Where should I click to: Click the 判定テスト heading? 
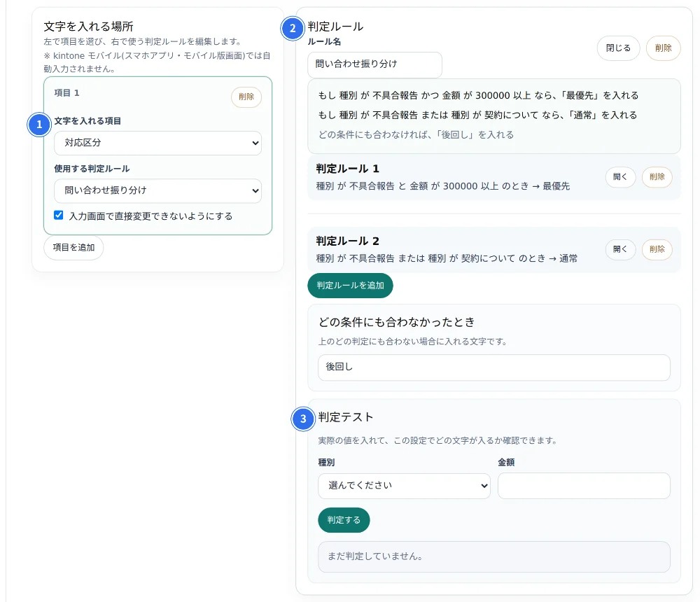pyautogui.click(x=346, y=417)
